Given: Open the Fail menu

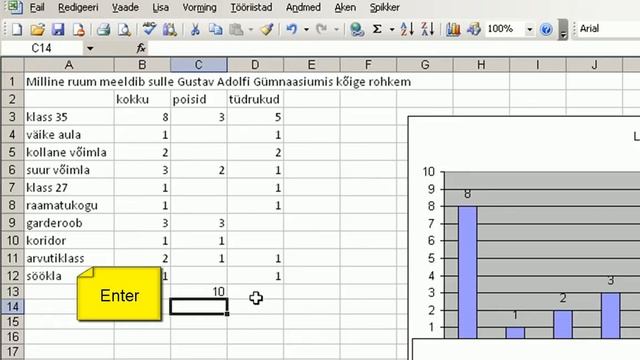Looking at the screenshot, I should (x=37, y=7).
